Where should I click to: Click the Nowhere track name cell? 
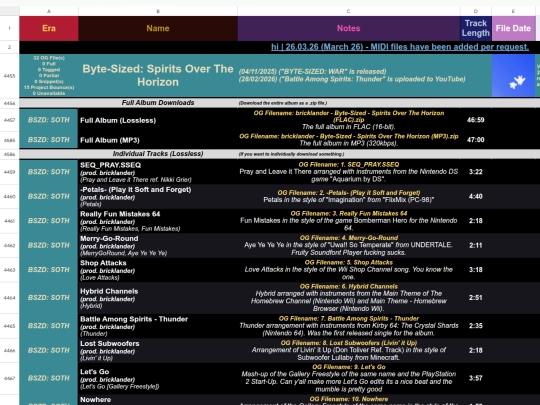[158, 400]
